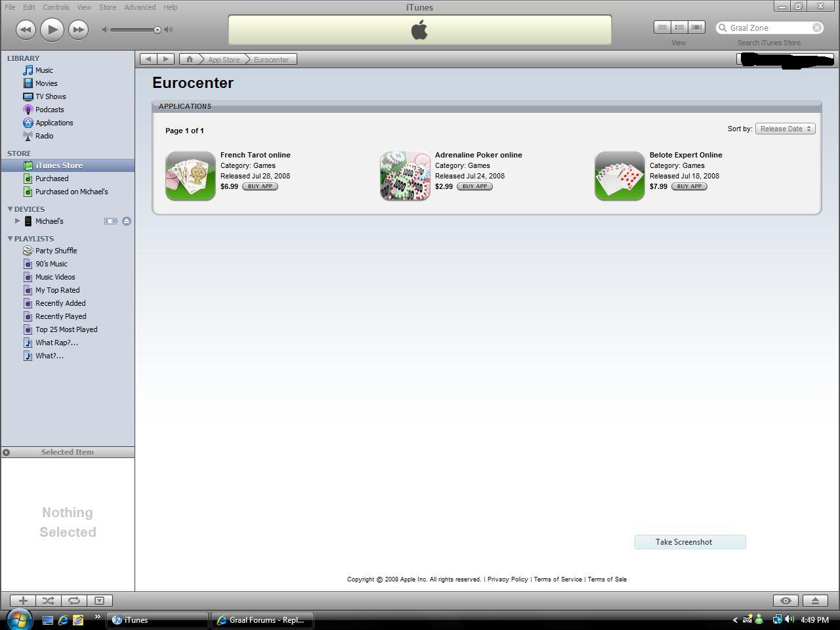Viewport: 840px width, 630px height.
Task: Click the add playlist plus button
Action: coord(23,600)
